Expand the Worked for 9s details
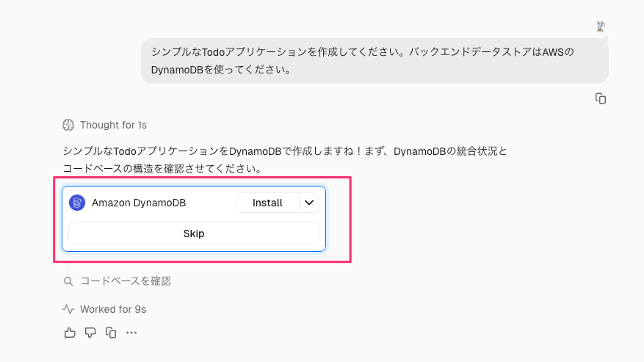Viewport: 644px width, 362px height. coord(113,309)
